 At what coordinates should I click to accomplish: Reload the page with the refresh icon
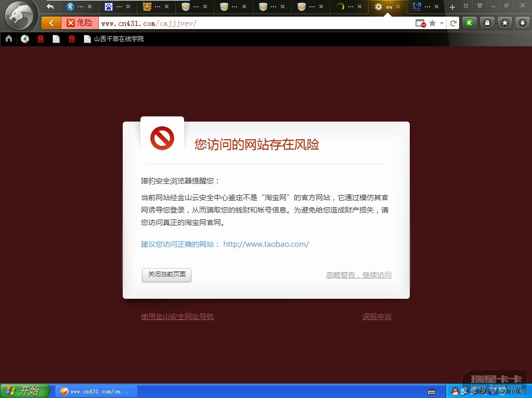(x=453, y=23)
